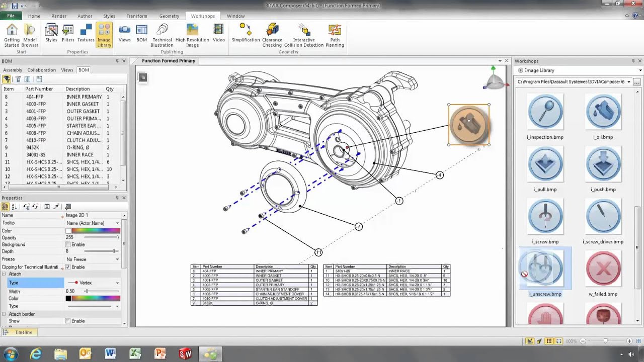Click the categorized view icon in Properties
This screenshot has width=644, height=362.
(6, 207)
